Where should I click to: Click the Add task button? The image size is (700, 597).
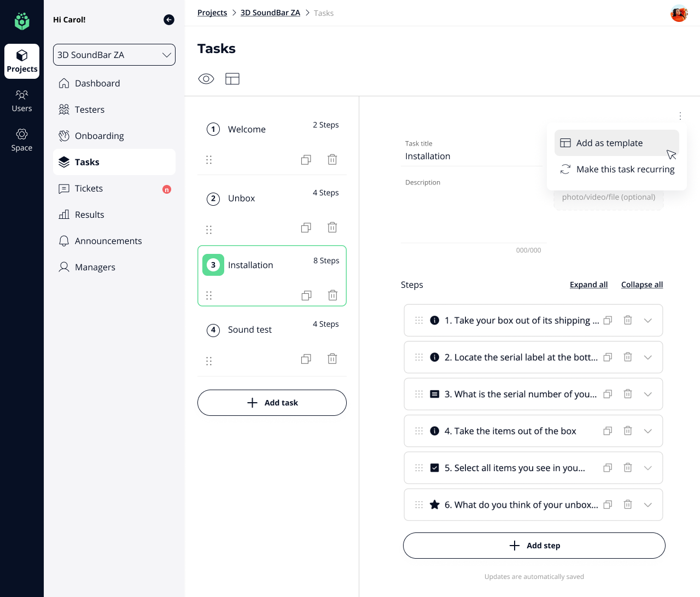(272, 403)
